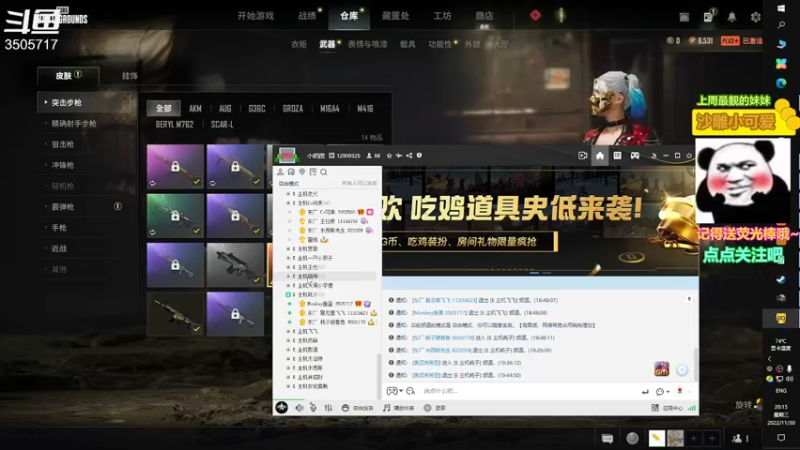Choose 手枪 weapon category
This screenshot has width=800, height=450.
point(59,228)
